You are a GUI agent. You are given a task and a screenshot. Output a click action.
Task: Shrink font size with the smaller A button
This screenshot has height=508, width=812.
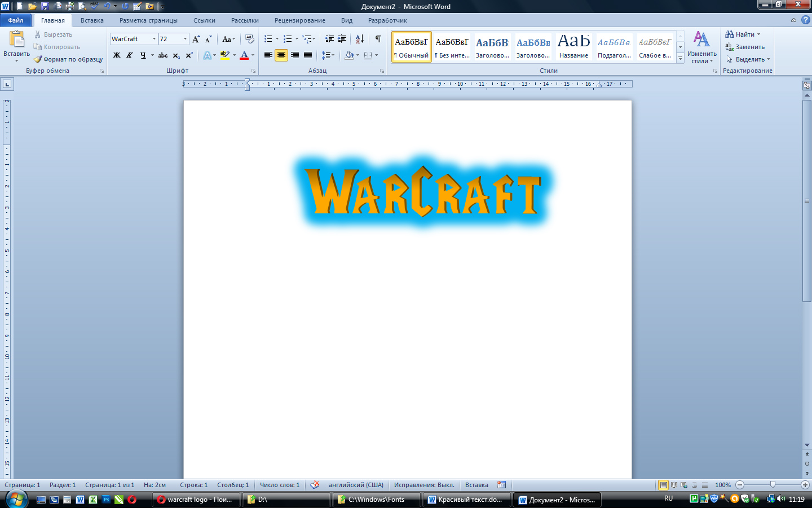coord(208,39)
